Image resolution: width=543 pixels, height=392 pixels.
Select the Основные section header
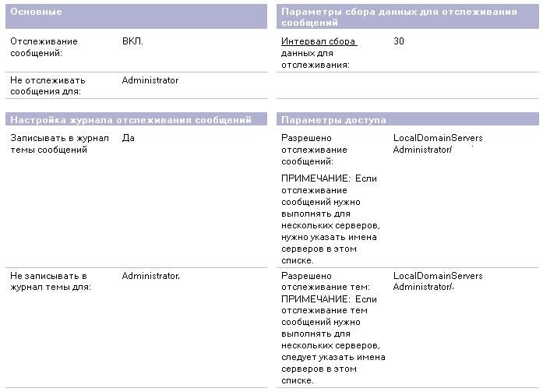click(x=136, y=16)
